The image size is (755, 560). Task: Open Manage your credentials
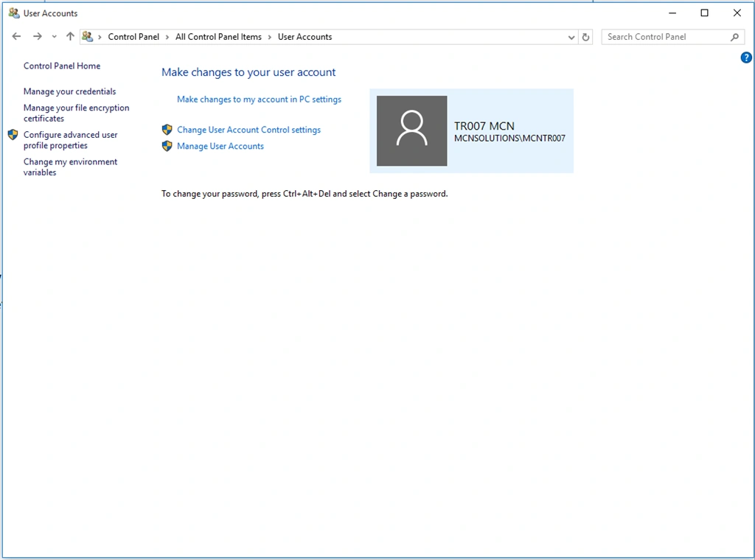70,91
